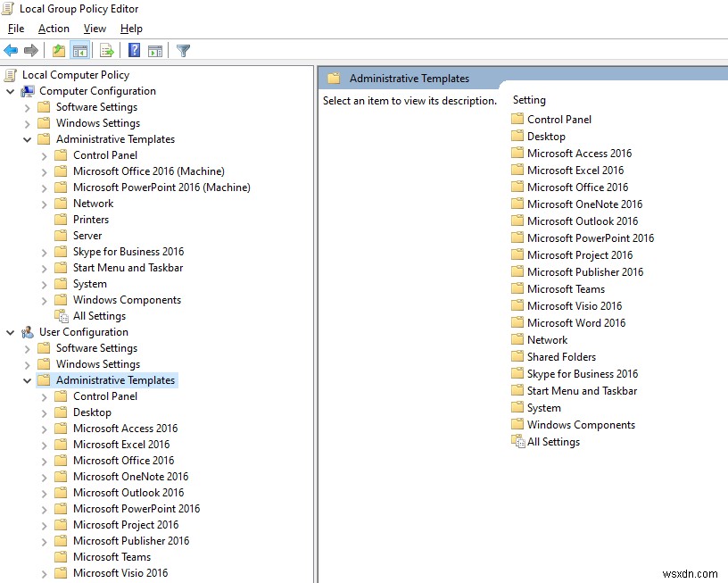Select System in the tree pane
This screenshot has width=728, height=583.
[90, 284]
